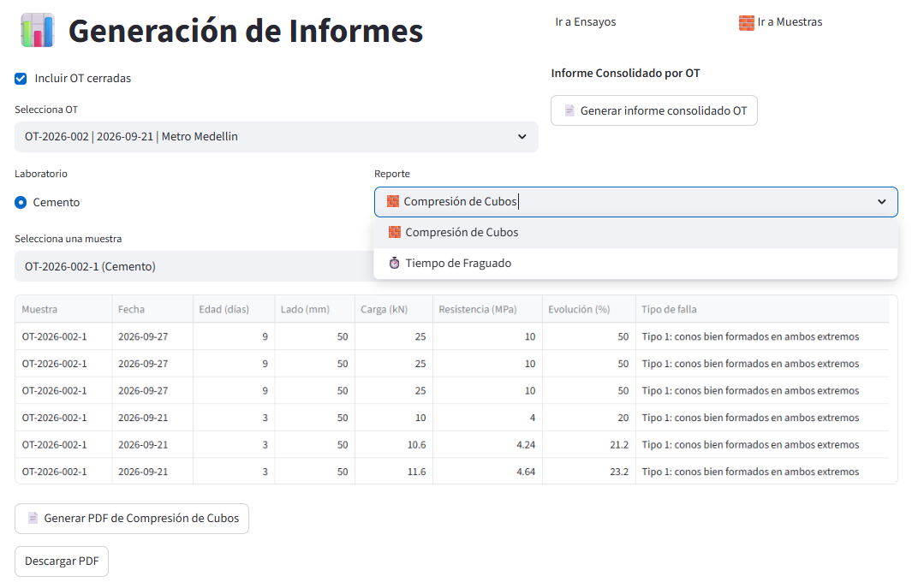Click brick icon in the Reporte select box
Image resolution: width=924 pixels, height=588 pixels.
[x=393, y=201]
